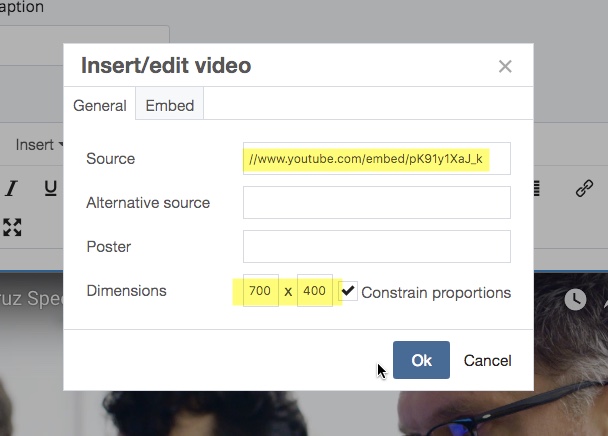Cancel the video dialog
The image size is (608, 436).
point(487,360)
